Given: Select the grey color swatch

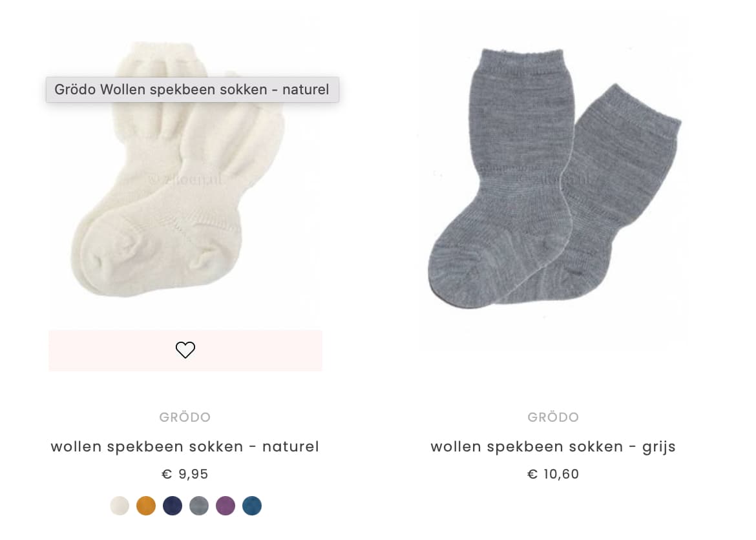Looking at the screenshot, I should point(199,506).
